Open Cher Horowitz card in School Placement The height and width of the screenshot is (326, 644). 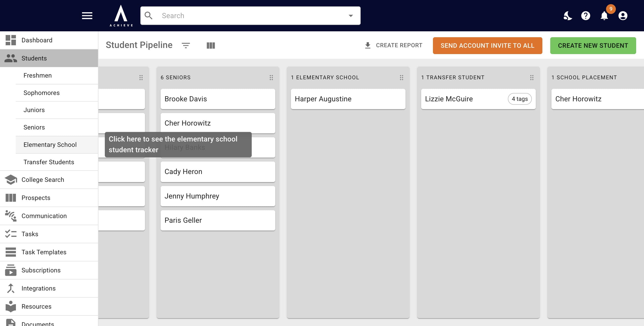point(597,99)
